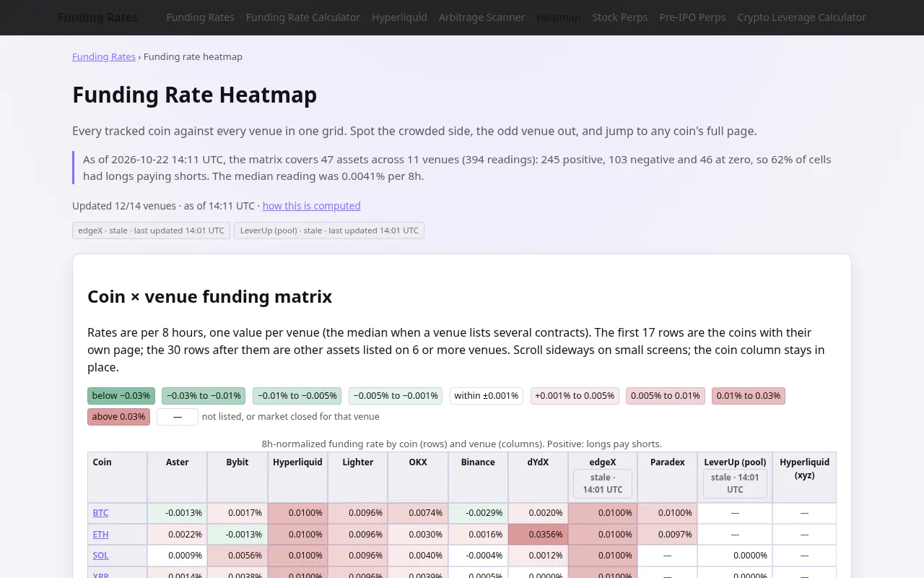Open the Arbitrage Scanner nav item
Image resolution: width=924 pixels, height=578 pixels.
(481, 17)
